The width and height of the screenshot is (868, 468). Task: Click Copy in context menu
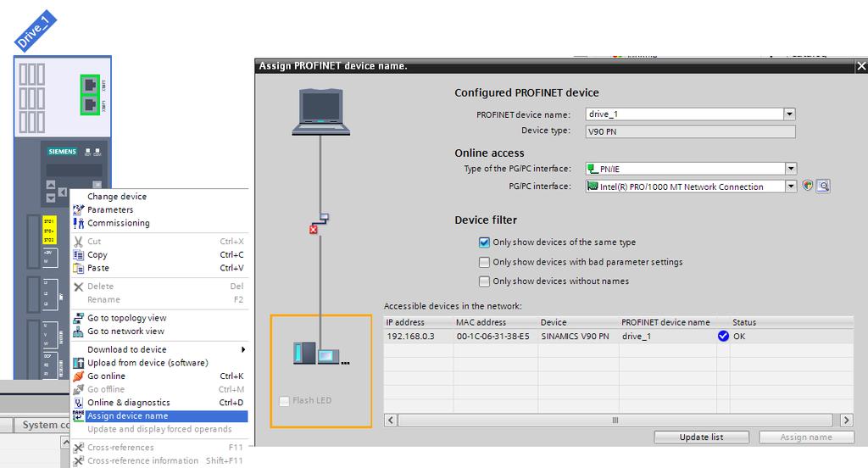point(159,254)
